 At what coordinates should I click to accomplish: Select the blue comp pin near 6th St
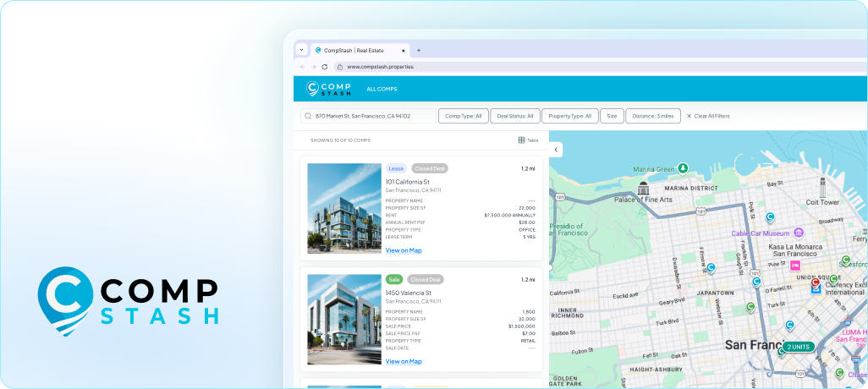[790, 326]
